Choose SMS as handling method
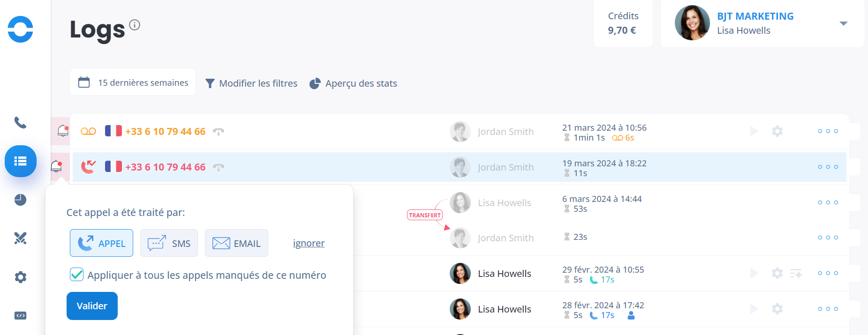This screenshot has height=335, width=868. click(x=169, y=243)
